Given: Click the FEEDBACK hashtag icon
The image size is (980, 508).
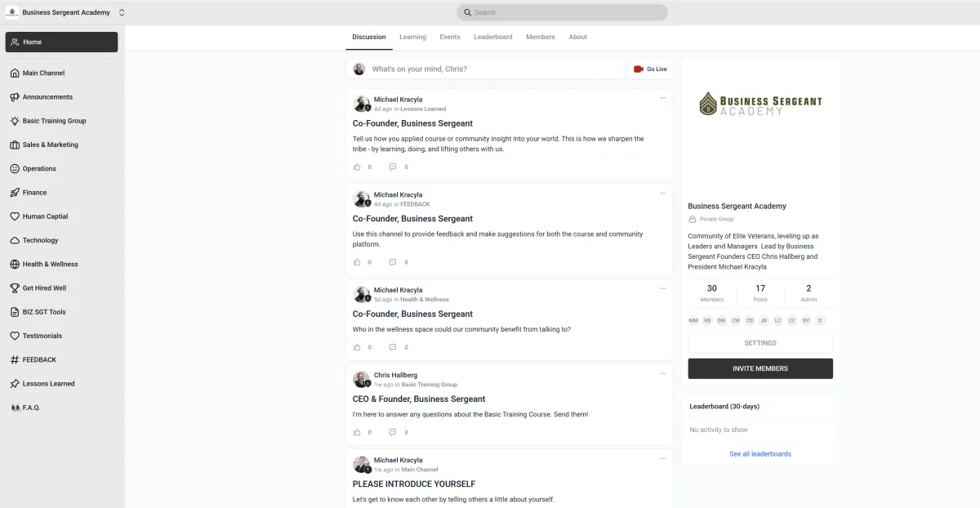Looking at the screenshot, I should pyautogui.click(x=15, y=359).
